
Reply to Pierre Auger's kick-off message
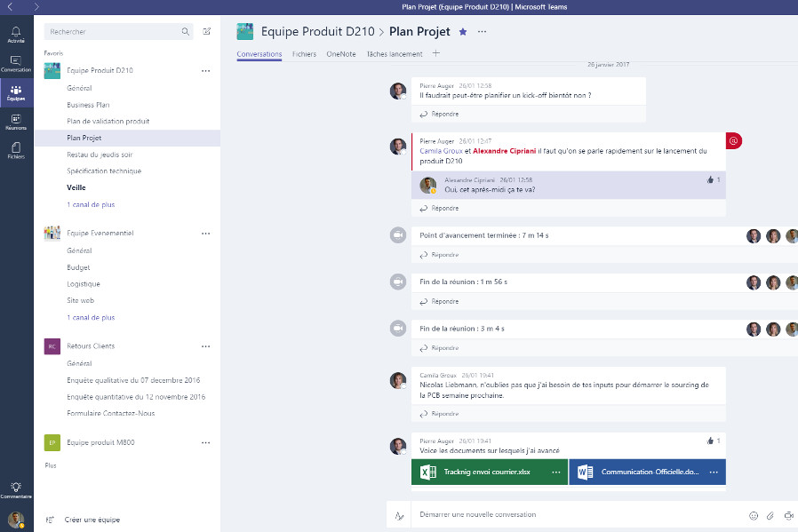click(439, 114)
